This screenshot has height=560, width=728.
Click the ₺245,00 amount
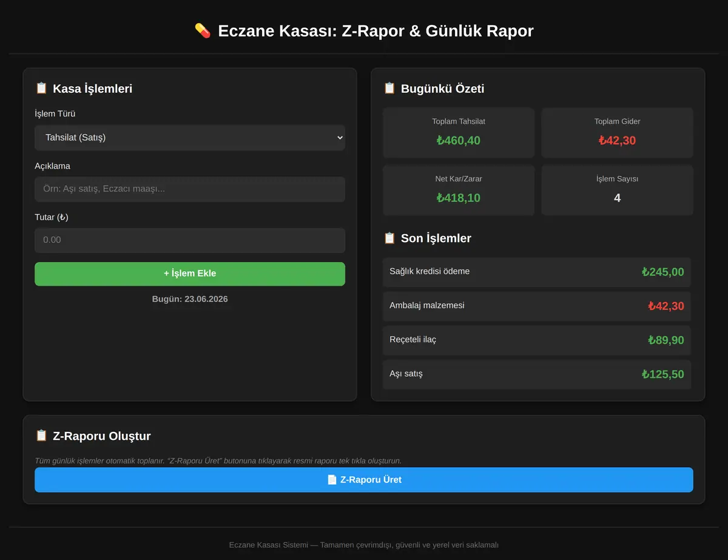[x=663, y=272]
